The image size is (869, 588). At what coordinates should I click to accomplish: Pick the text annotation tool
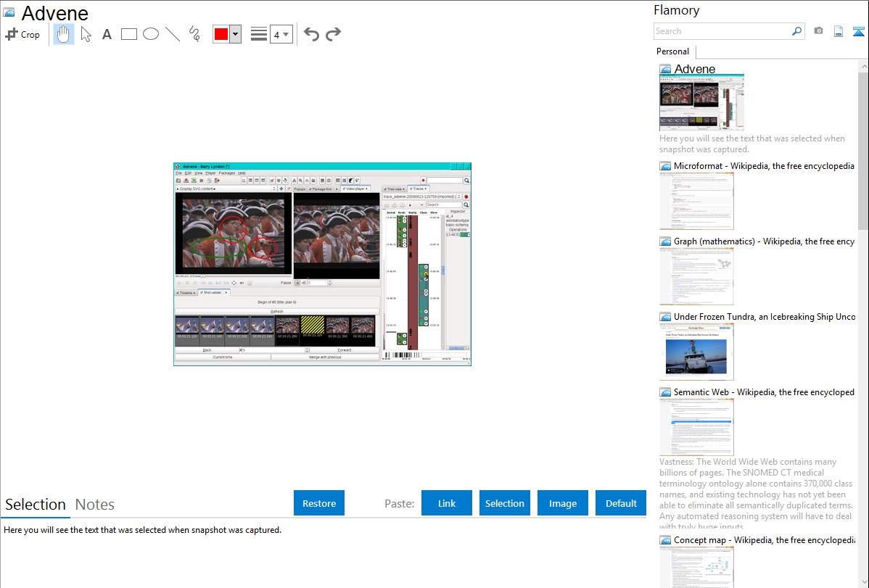tap(107, 34)
